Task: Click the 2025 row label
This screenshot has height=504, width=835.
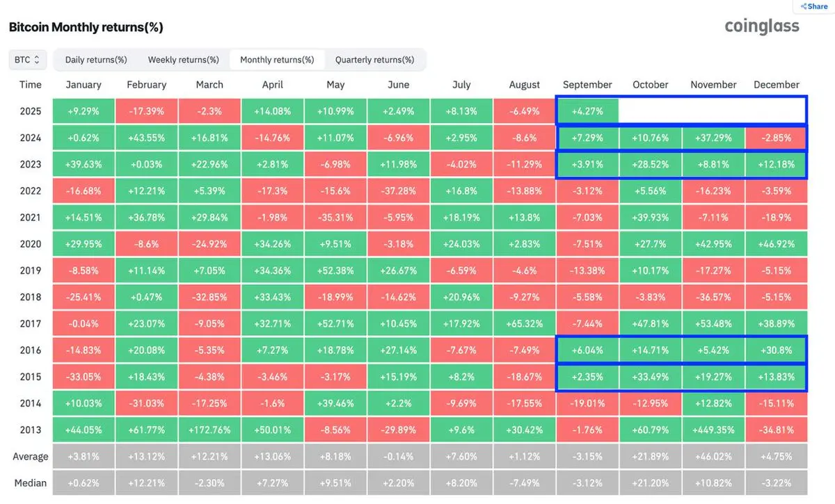Action: [31, 111]
